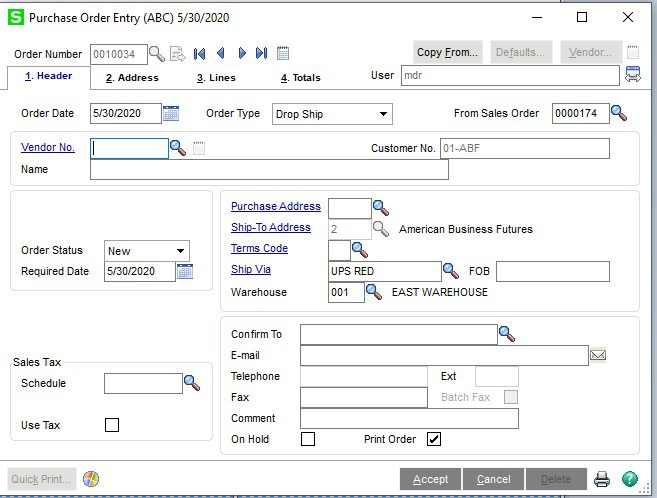Viewport: 657px width, 498px height.
Task: Open the Order Date calendar picker
Action: (x=171, y=113)
